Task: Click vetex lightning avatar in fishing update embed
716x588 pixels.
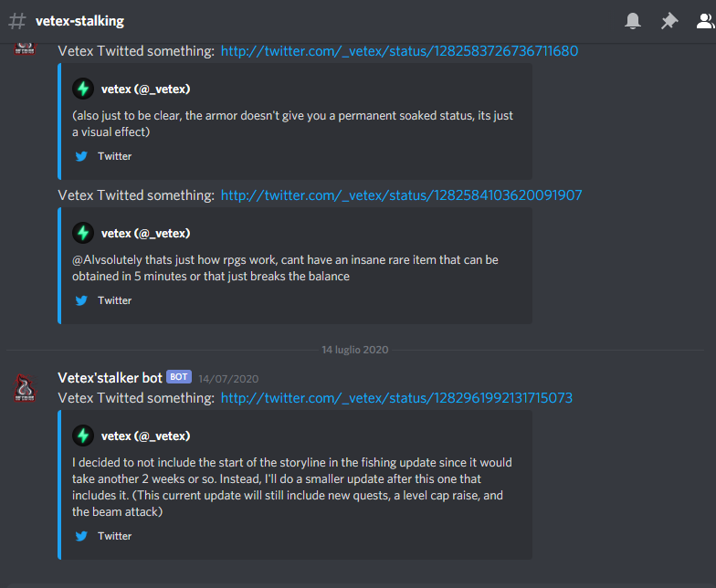Action: click(83, 436)
